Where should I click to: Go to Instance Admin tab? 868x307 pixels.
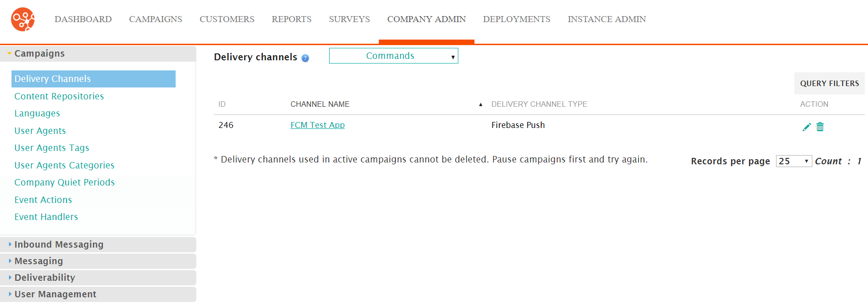click(x=607, y=19)
